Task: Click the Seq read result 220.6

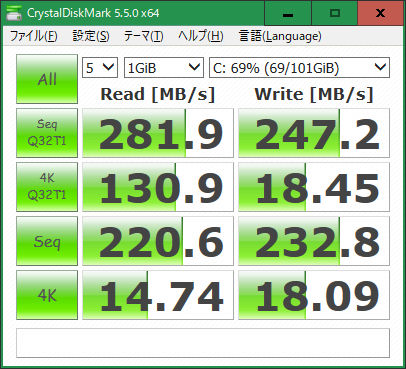Action: click(158, 241)
